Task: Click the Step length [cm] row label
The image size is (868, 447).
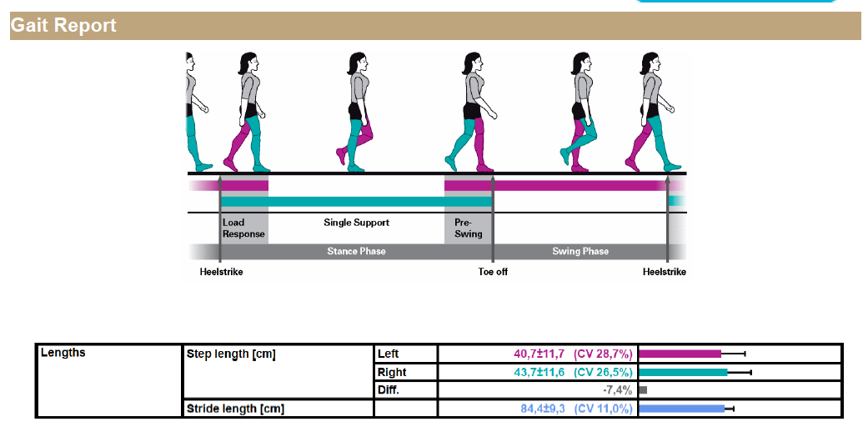Action: pos(231,354)
